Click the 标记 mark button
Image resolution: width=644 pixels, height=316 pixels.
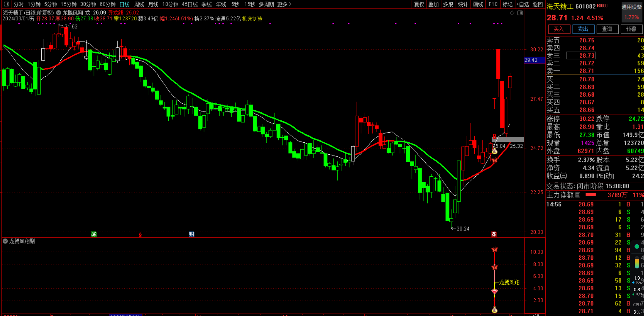point(508,4)
